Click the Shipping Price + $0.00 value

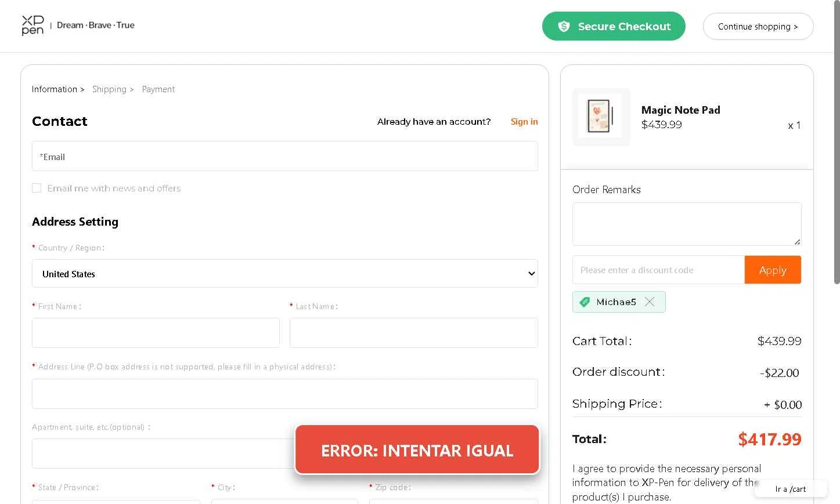click(x=783, y=405)
